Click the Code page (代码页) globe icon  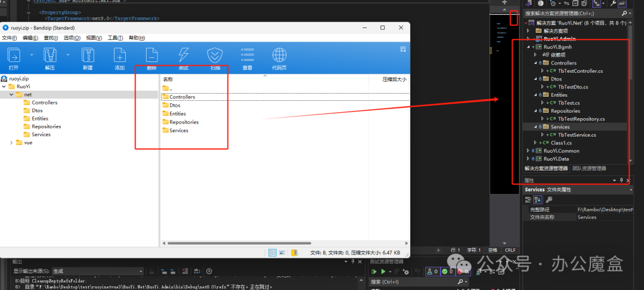click(x=279, y=55)
